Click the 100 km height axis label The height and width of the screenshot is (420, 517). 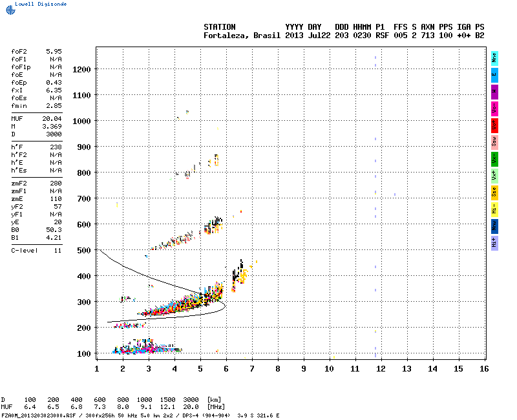pyautogui.click(x=84, y=354)
